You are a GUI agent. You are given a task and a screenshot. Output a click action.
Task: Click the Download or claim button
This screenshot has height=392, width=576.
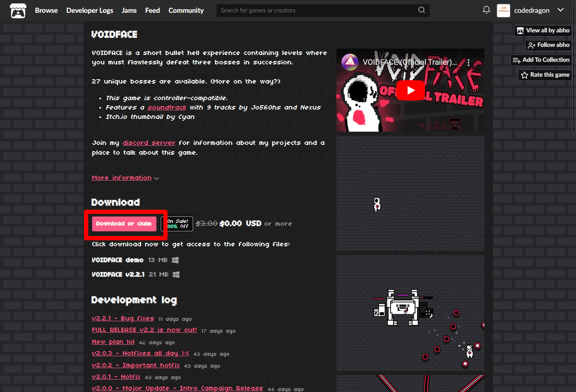point(124,224)
